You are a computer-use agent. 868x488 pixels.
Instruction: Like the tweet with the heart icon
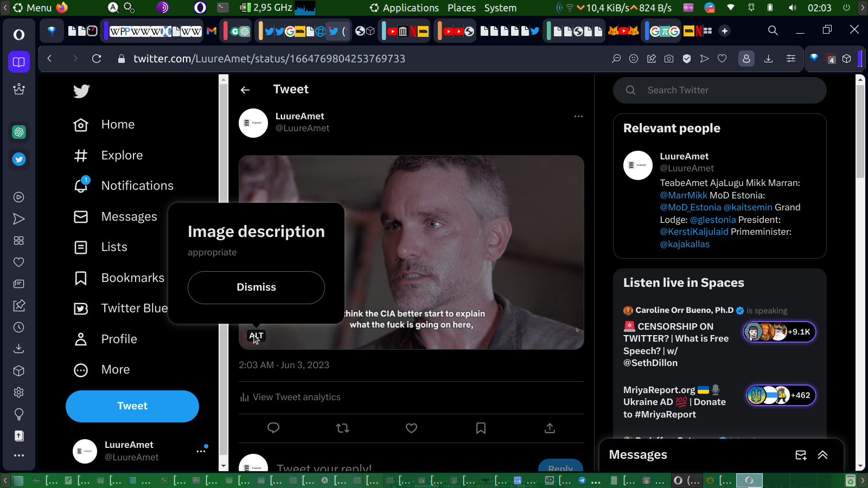pyautogui.click(x=411, y=428)
